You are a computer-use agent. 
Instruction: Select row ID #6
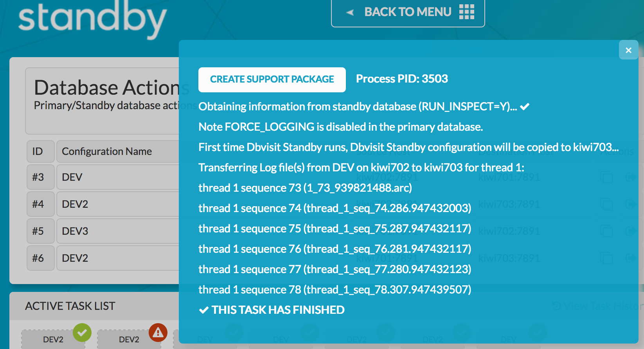pyautogui.click(x=41, y=258)
